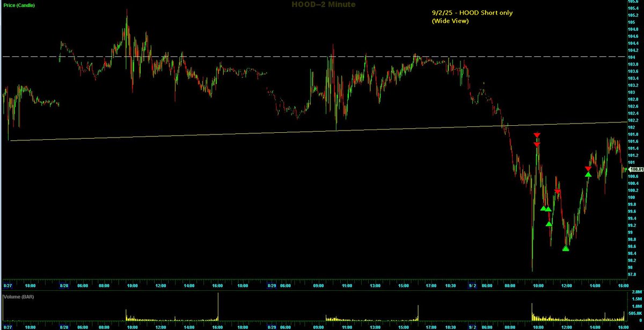Click the lowest green triangle near 98.6
644x330 pixels.
coord(566,248)
